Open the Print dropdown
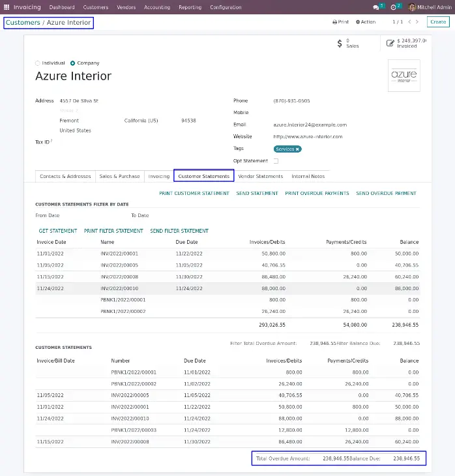The image size is (455, 476). click(340, 22)
